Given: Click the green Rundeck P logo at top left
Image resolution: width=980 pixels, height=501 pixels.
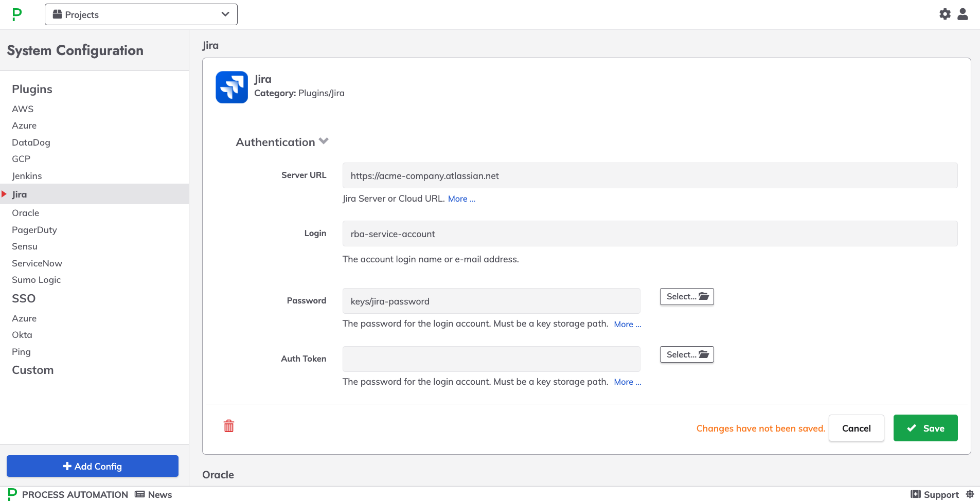Looking at the screenshot, I should pos(17,14).
